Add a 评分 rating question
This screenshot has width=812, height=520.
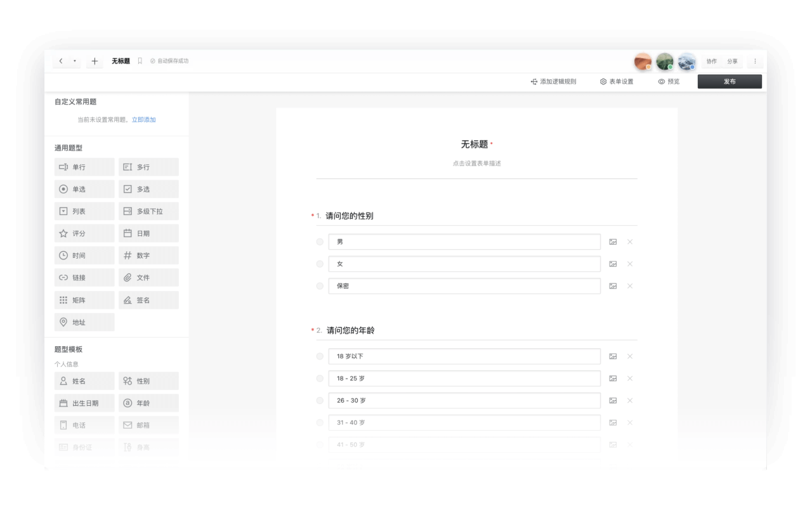point(84,234)
